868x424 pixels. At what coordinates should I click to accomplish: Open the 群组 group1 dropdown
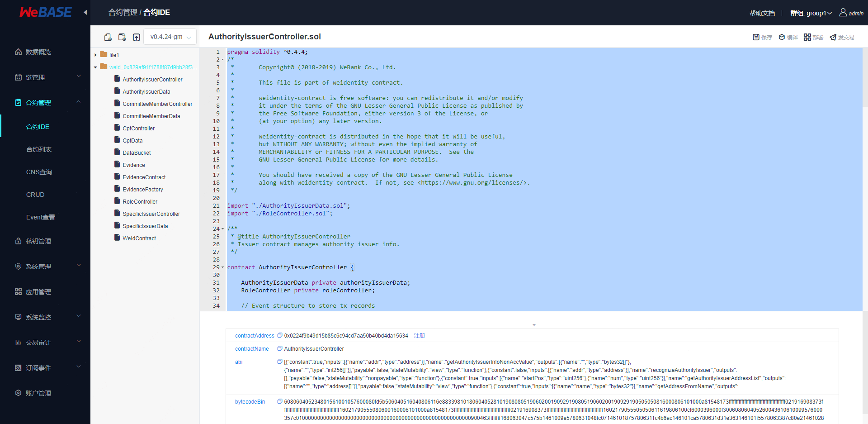tap(811, 13)
